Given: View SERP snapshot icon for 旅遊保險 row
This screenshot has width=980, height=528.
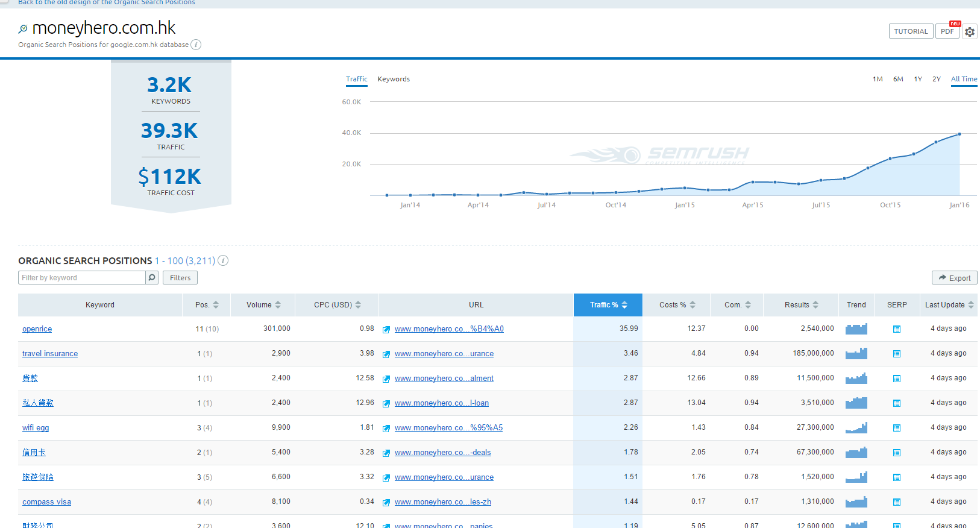Looking at the screenshot, I should coord(897,477).
